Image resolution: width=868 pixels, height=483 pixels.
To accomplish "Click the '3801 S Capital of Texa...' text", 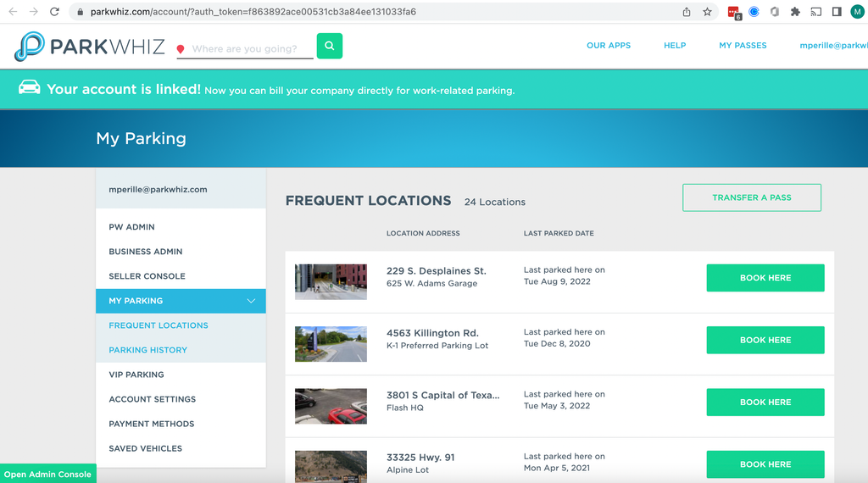I will [442, 395].
